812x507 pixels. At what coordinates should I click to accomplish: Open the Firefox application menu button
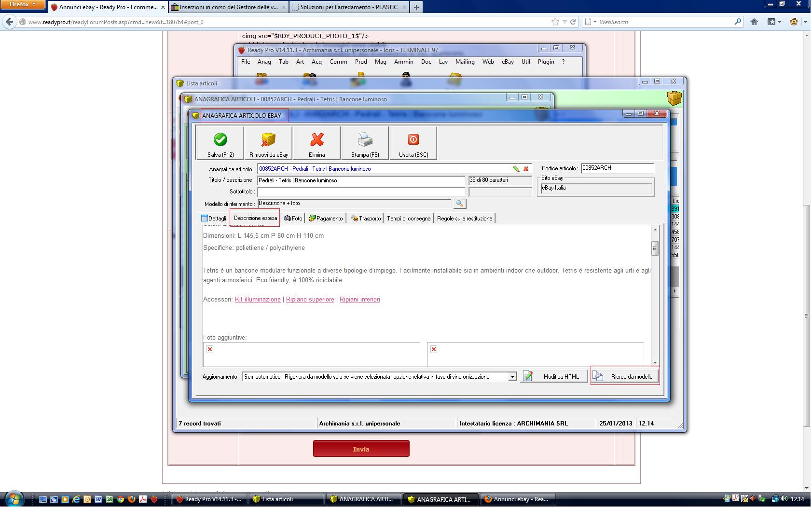coord(23,4)
